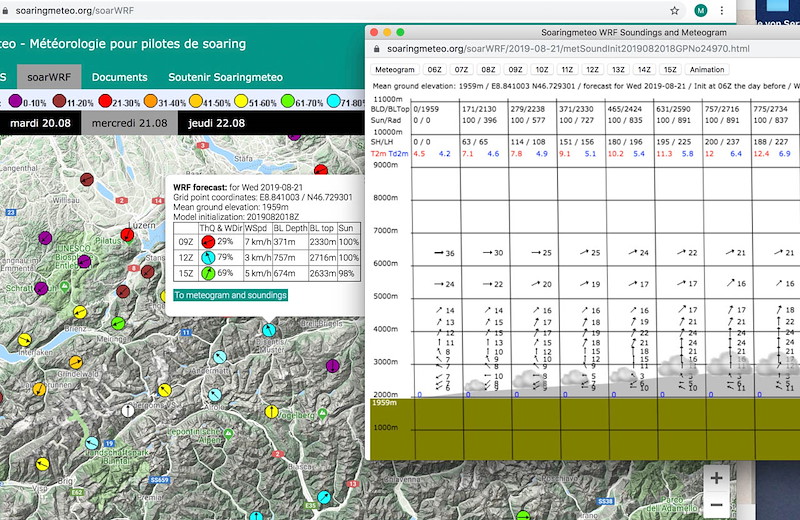Click the Animation button
Image resolution: width=800 pixels, height=520 pixels.
point(707,69)
